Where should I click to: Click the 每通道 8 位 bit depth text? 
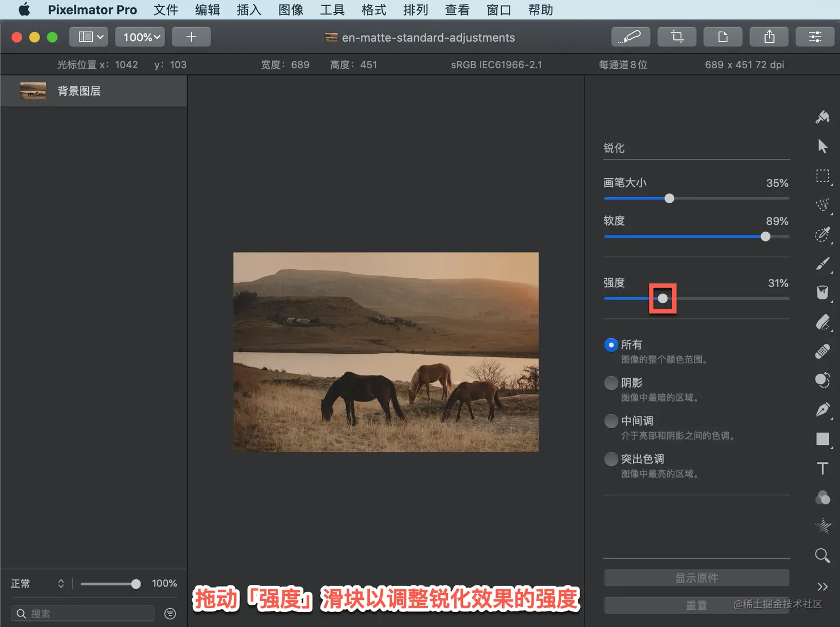point(623,64)
